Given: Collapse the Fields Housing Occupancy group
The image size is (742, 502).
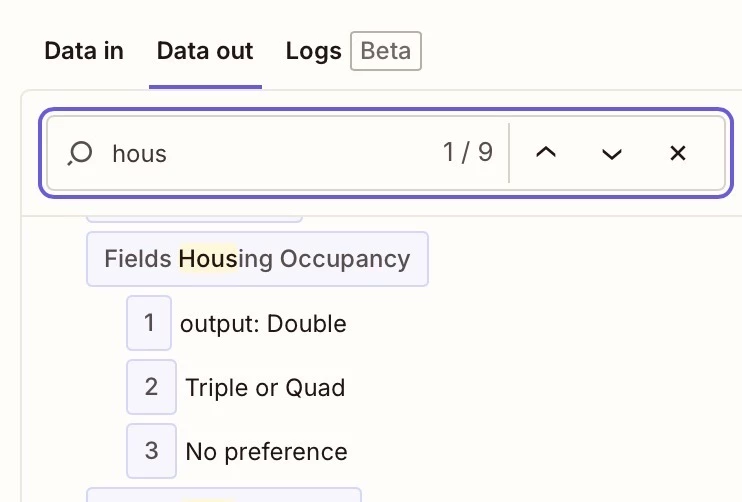Looking at the screenshot, I should point(257,259).
